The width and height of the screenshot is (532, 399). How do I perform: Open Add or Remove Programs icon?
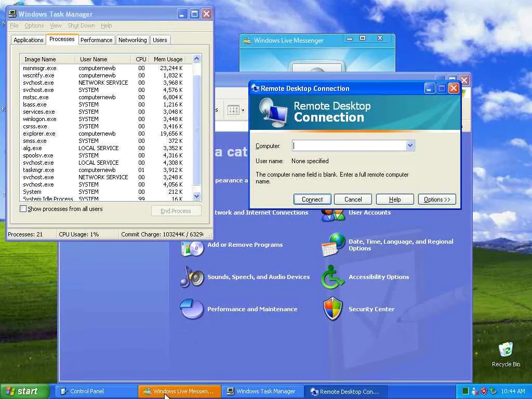coord(192,247)
